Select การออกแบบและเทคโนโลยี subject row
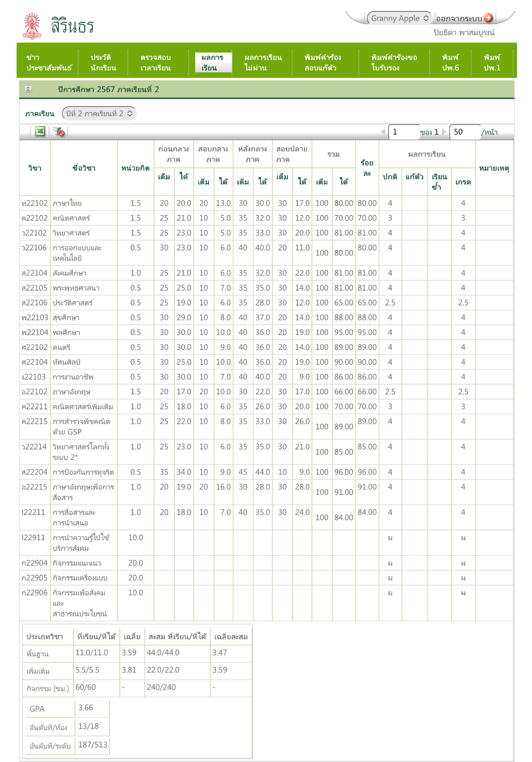This screenshot has height=762, width=532. (x=266, y=253)
